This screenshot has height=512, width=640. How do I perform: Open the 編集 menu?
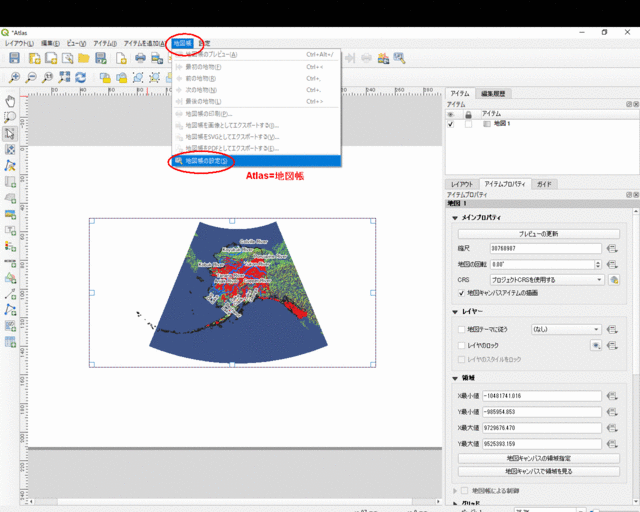tap(50, 43)
